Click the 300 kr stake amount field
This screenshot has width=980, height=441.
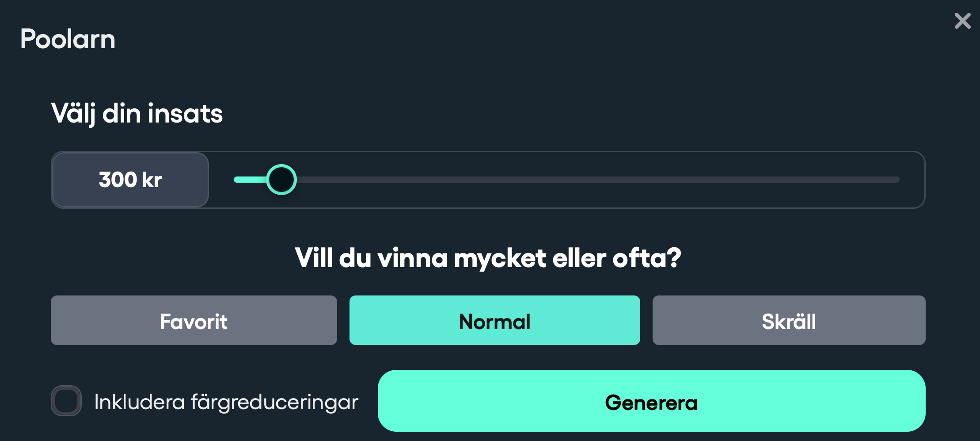(130, 180)
